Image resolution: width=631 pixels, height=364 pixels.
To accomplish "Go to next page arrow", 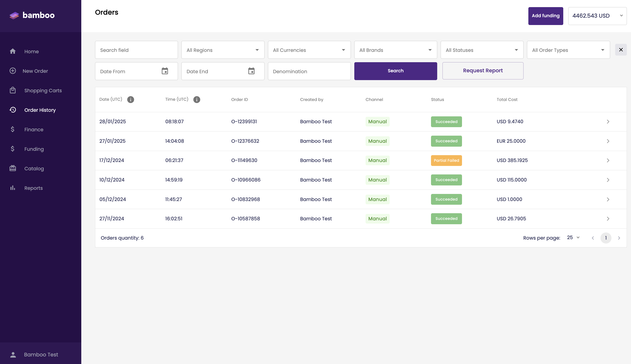I will point(619,238).
